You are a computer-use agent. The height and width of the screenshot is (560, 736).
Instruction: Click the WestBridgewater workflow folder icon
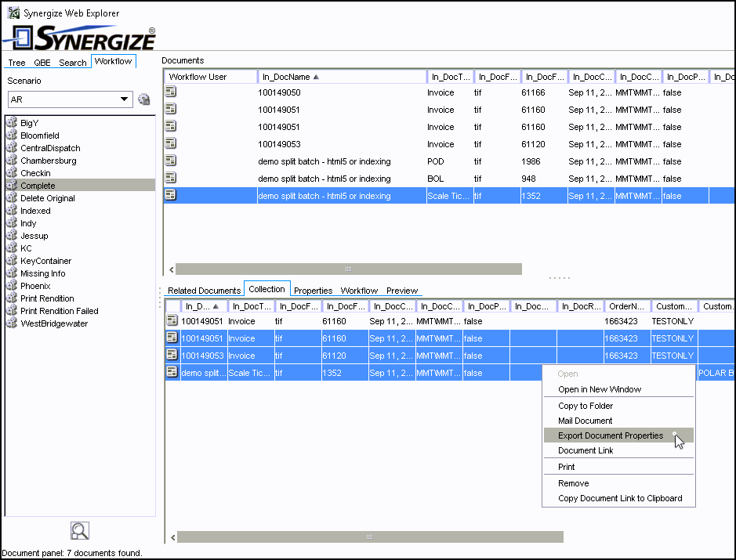pyautogui.click(x=12, y=323)
